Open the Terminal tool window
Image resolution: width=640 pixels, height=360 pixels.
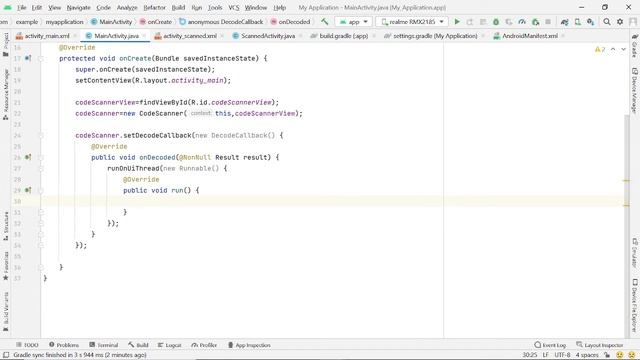click(103, 345)
